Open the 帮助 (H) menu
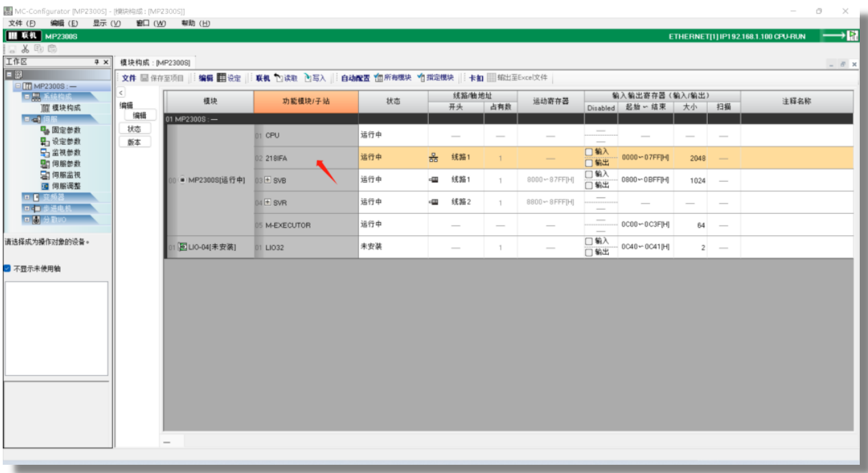This screenshot has width=868, height=473. click(x=195, y=23)
